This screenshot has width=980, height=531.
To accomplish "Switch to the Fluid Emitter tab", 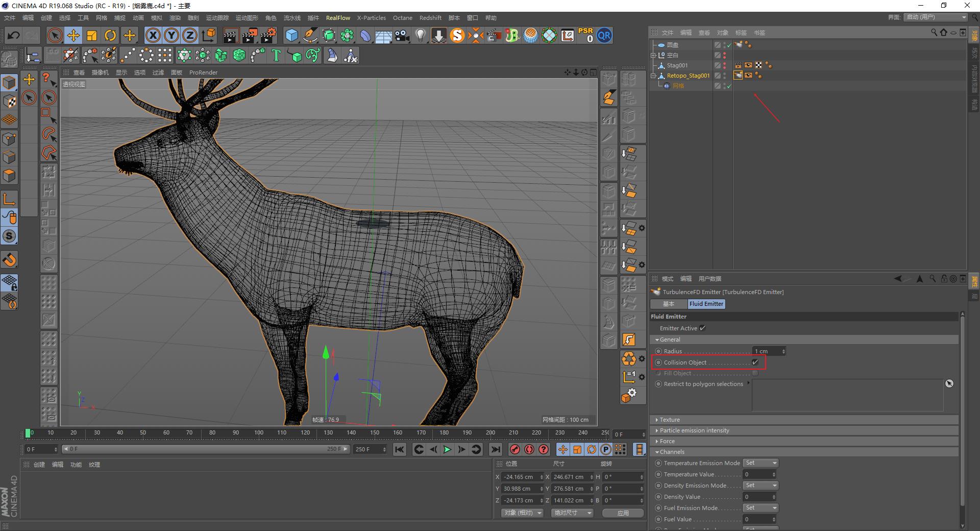I will 706,304.
